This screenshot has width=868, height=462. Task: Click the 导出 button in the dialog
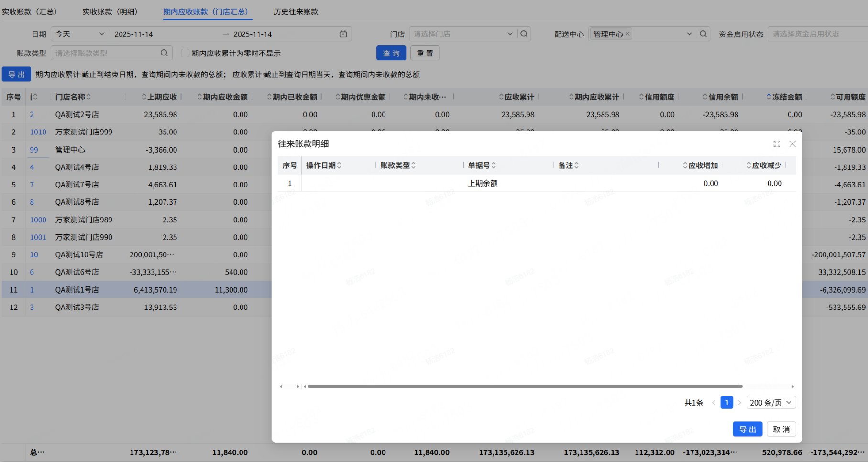click(747, 429)
